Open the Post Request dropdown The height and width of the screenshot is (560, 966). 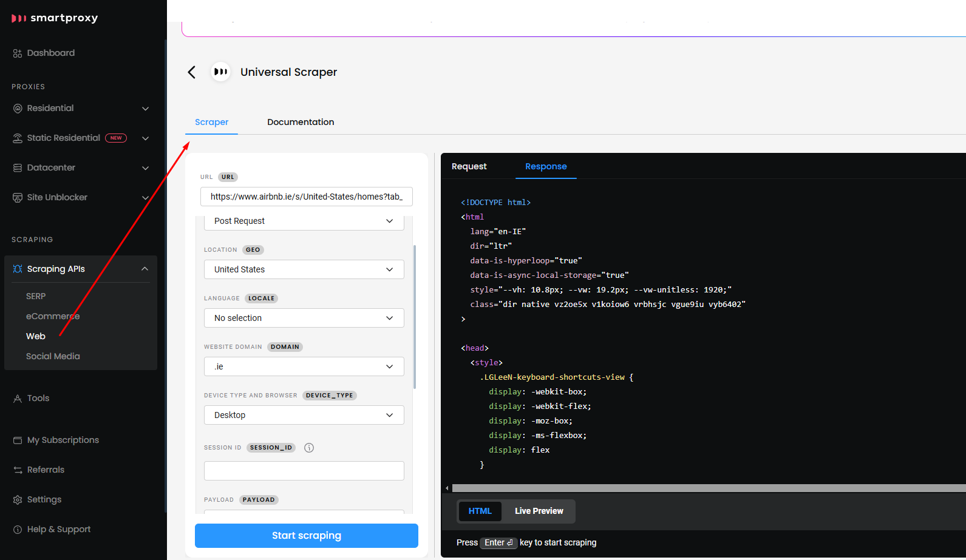point(304,221)
